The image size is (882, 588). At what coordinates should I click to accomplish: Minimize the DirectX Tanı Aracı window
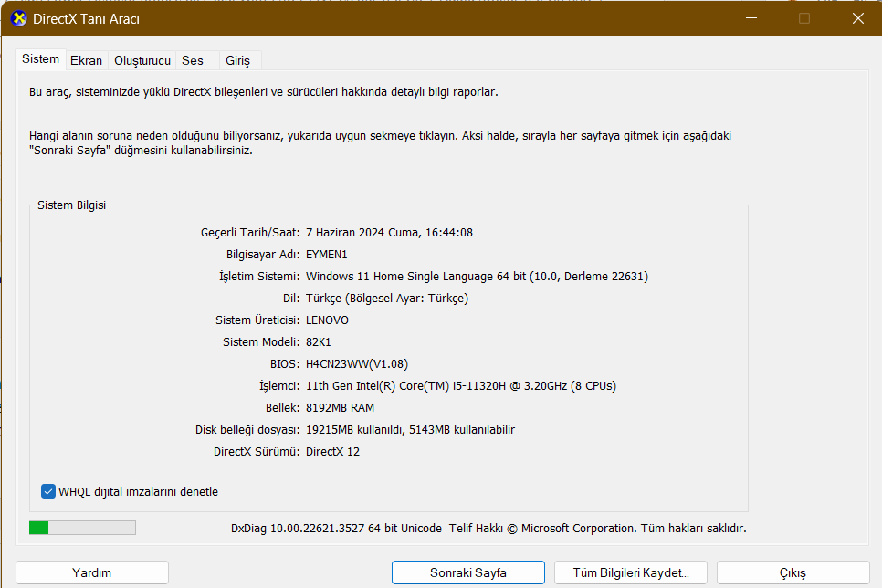[x=751, y=18]
